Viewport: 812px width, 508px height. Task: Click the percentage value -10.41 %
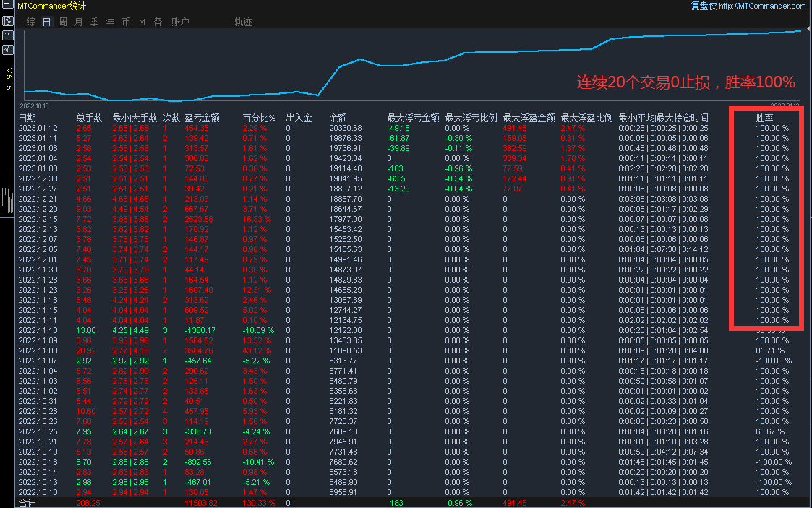coord(258,462)
